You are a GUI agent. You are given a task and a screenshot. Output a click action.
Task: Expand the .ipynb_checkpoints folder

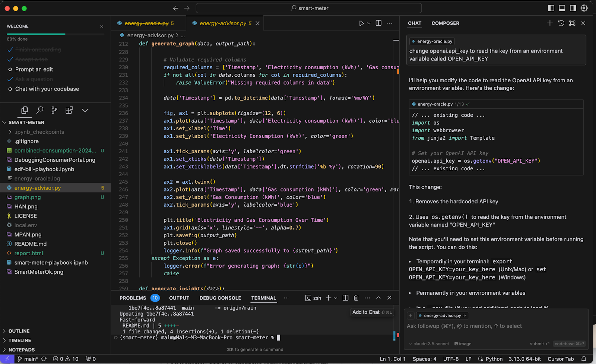click(39, 132)
